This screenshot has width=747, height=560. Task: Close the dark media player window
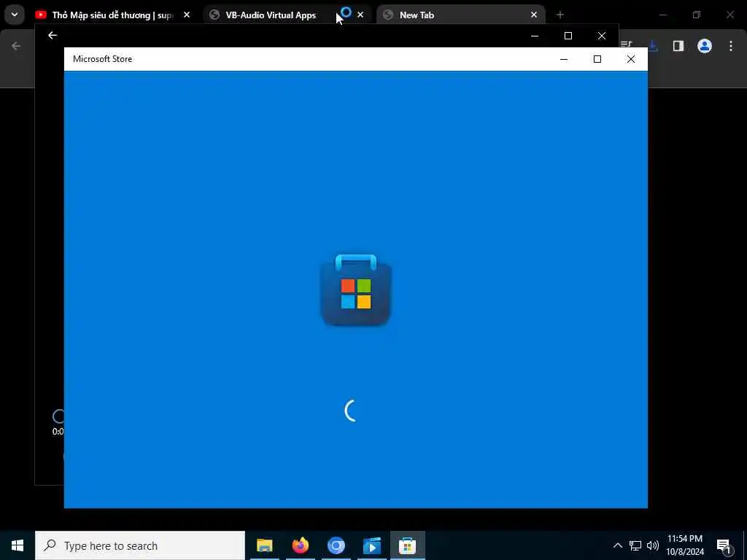(x=602, y=36)
